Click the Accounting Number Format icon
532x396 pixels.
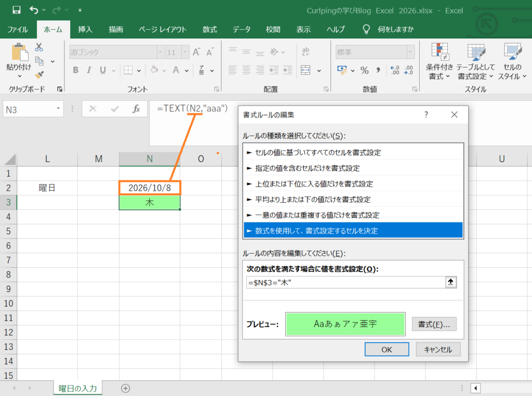click(x=342, y=70)
